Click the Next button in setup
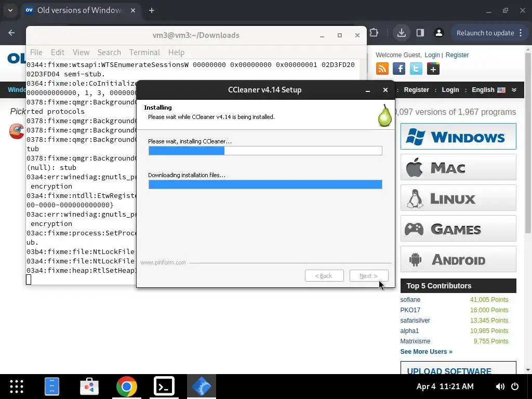Image resolution: width=532 pixels, height=399 pixels. 369,276
